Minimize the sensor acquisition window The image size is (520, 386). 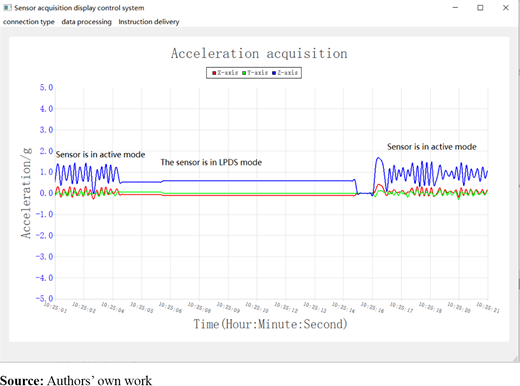(455, 7)
